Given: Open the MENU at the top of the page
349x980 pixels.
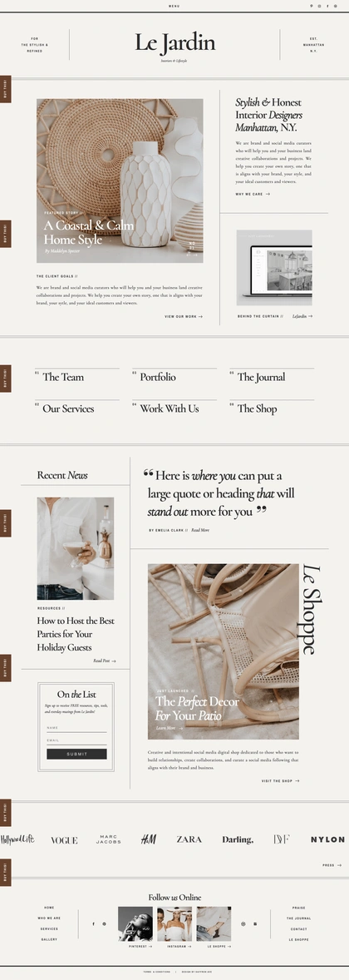Looking at the screenshot, I should tap(174, 7).
